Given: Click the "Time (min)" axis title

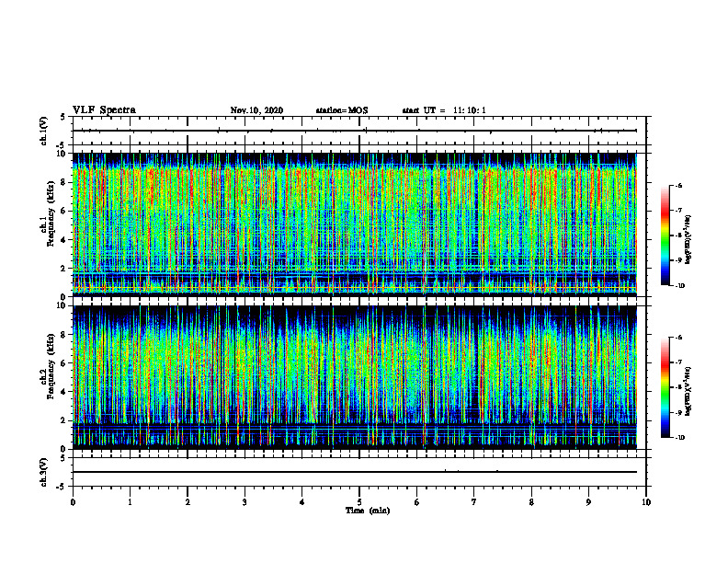Looking at the screenshot, I should tap(368, 511).
